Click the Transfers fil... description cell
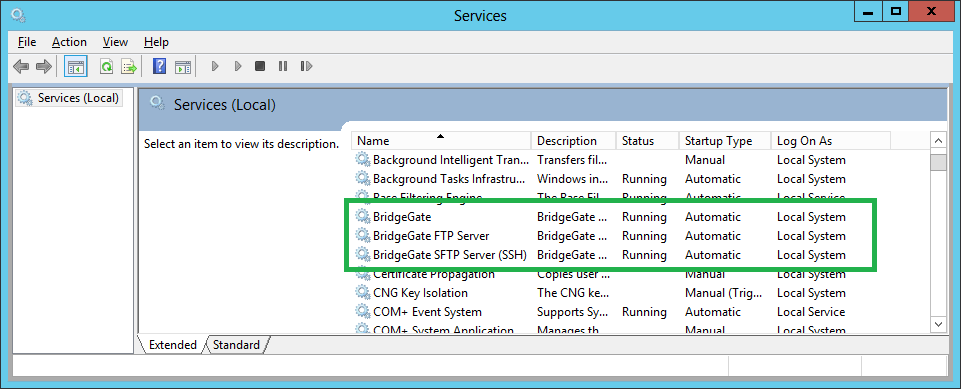This screenshot has width=961, height=389. [x=572, y=160]
